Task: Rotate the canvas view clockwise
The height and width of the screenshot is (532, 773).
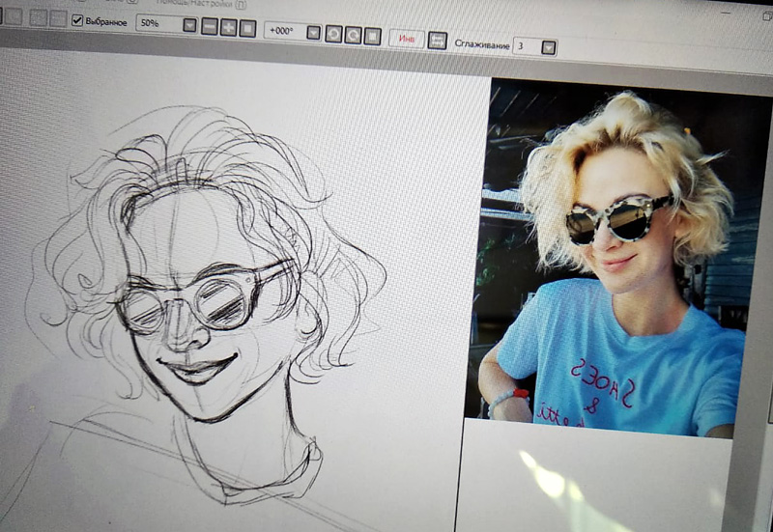Action: pos(353,36)
